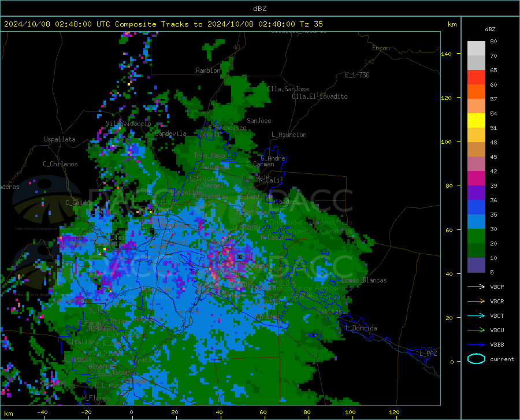Click the Ramblon place label
The width and height of the screenshot is (520, 420).
point(208,70)
